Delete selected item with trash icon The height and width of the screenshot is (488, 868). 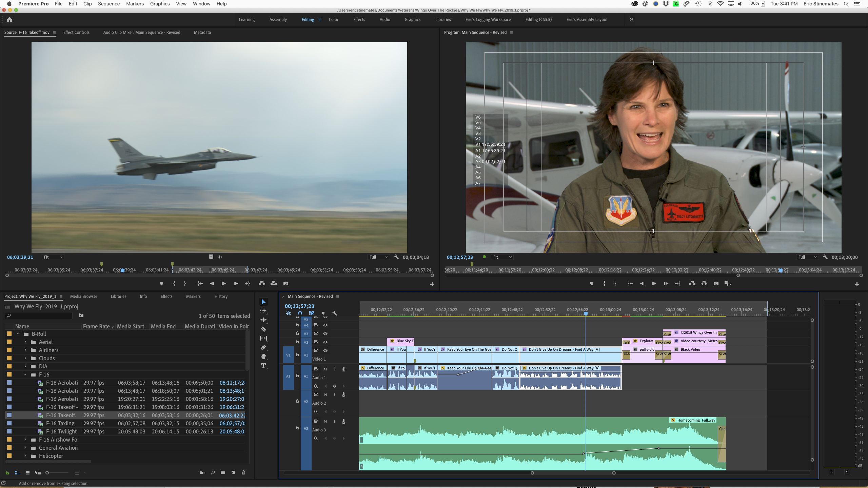243,473
